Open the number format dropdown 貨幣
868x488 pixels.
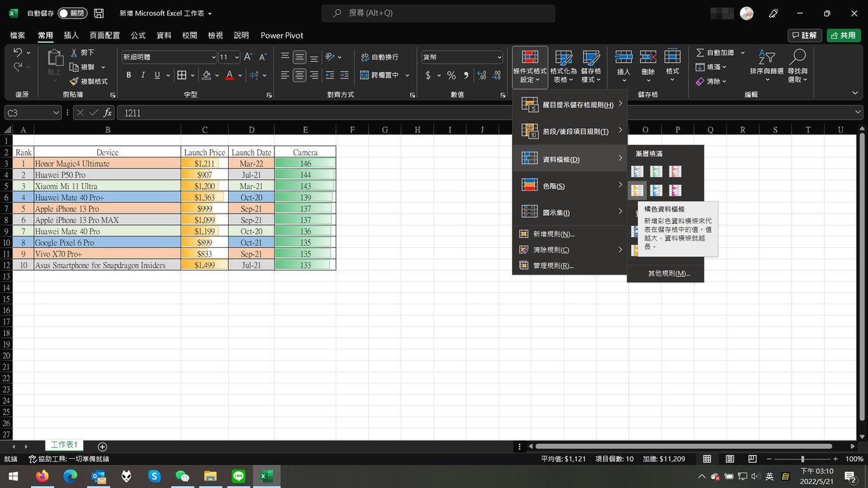pyautogui.click(x=499, y=57)
